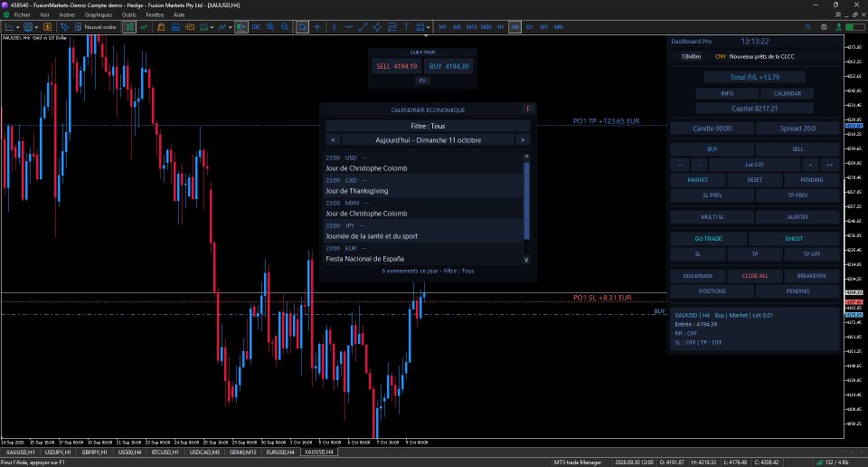Switch to the GER40,M15 chart tab
This screenshot has height=467, width=868.
click(x=242, y=452)
